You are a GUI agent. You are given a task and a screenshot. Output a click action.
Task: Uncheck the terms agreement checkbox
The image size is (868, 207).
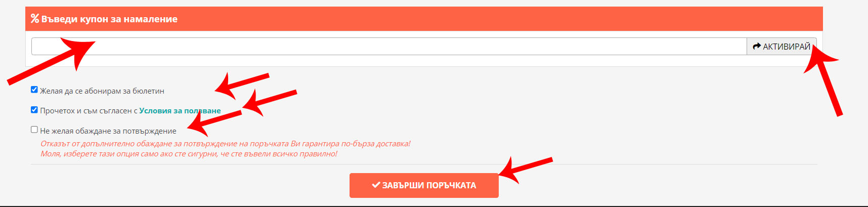tap(34, 109)
